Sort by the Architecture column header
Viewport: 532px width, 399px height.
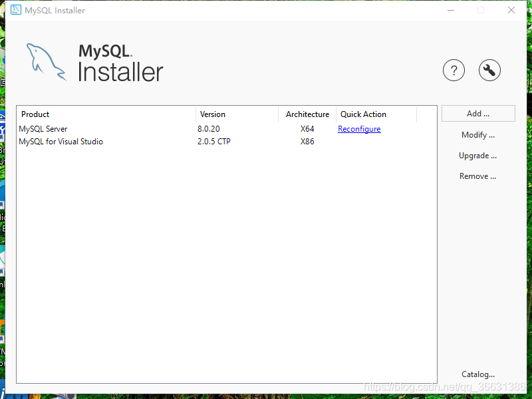click(307, 114)
